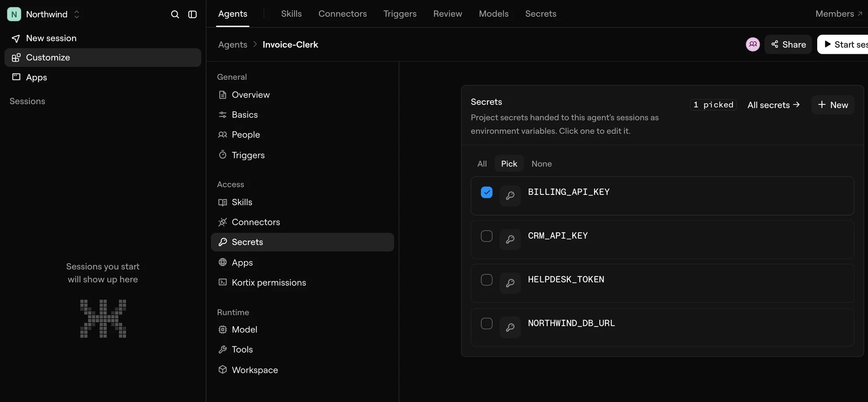Open People settings page
This screenshot has height=402, width=868.
[302, 135]
